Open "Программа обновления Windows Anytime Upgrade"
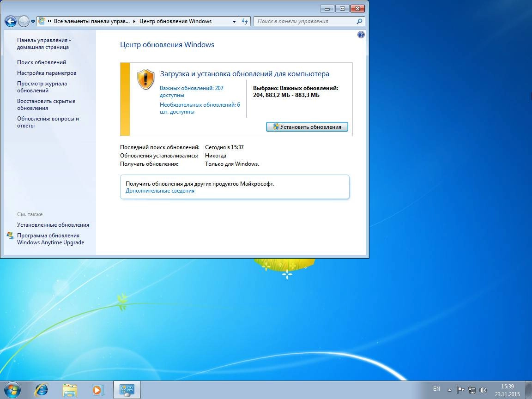The width and height of the screenshot is (532, 399). pos(50,239)
